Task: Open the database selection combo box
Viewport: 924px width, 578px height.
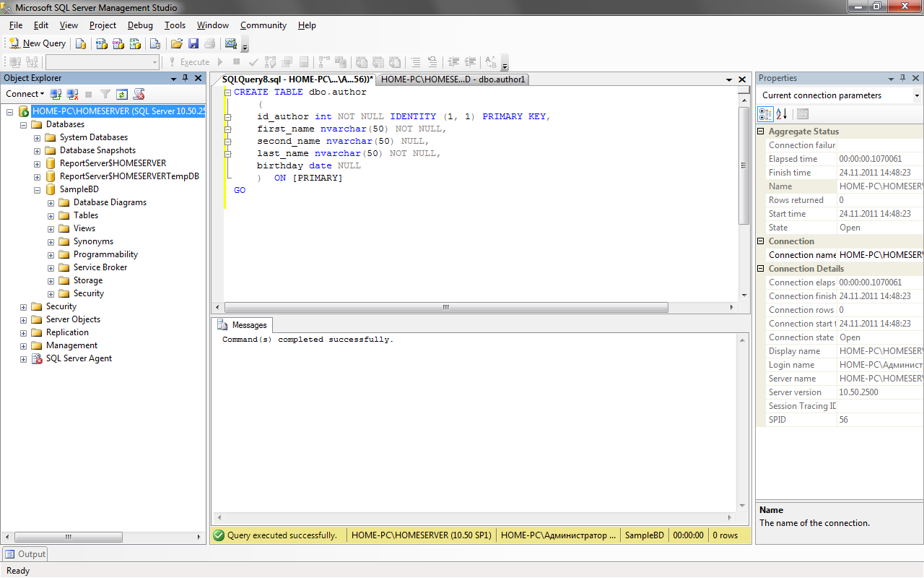Action: pyautogui.click(x=103, y=62)
